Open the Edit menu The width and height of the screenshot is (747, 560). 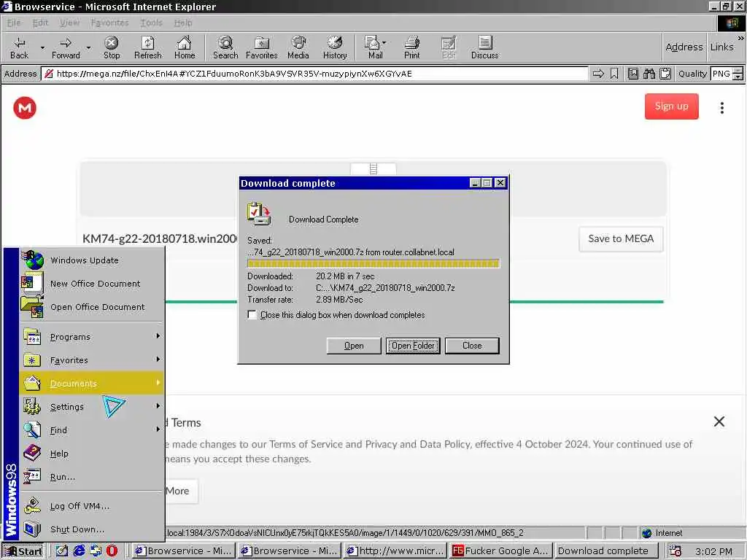pos(41,23)
